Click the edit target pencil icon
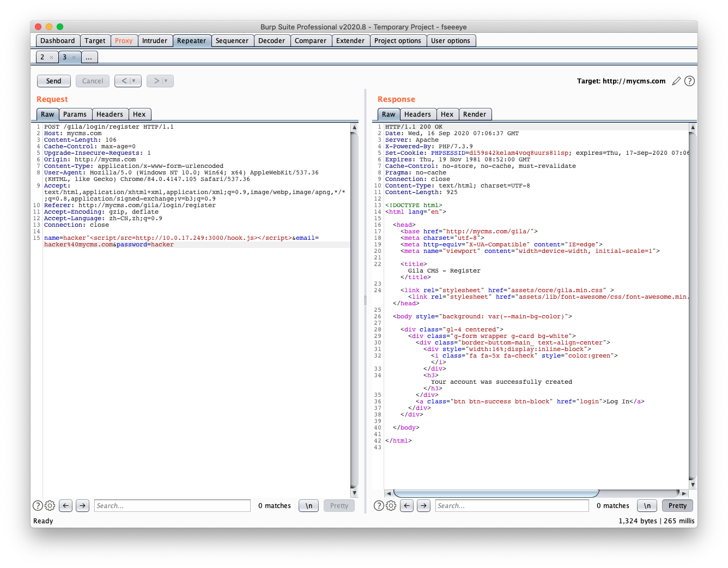Screen dimensions: 728x568 676,81
